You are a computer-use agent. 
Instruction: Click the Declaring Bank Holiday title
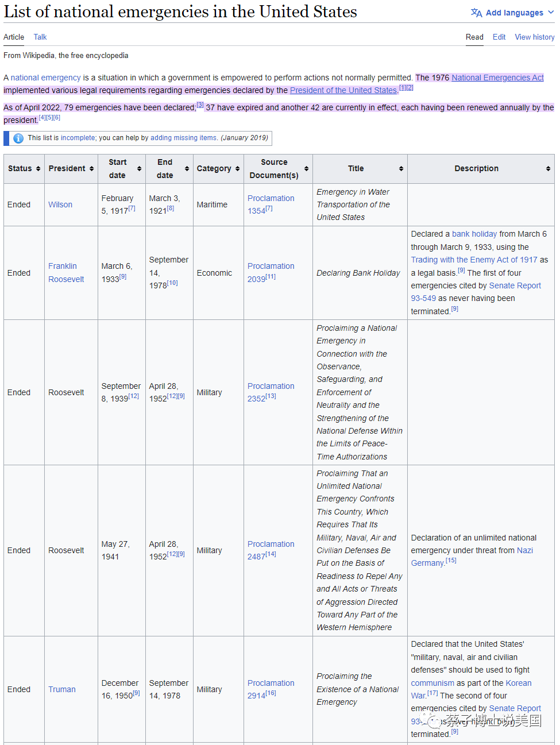click(x=358, y=273)
